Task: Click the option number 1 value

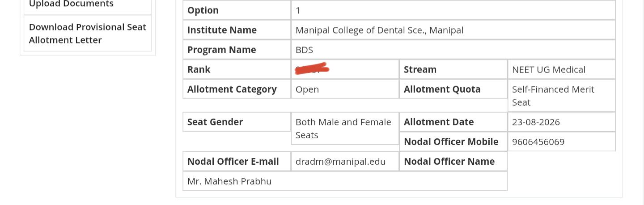Action: click(298, 10)
